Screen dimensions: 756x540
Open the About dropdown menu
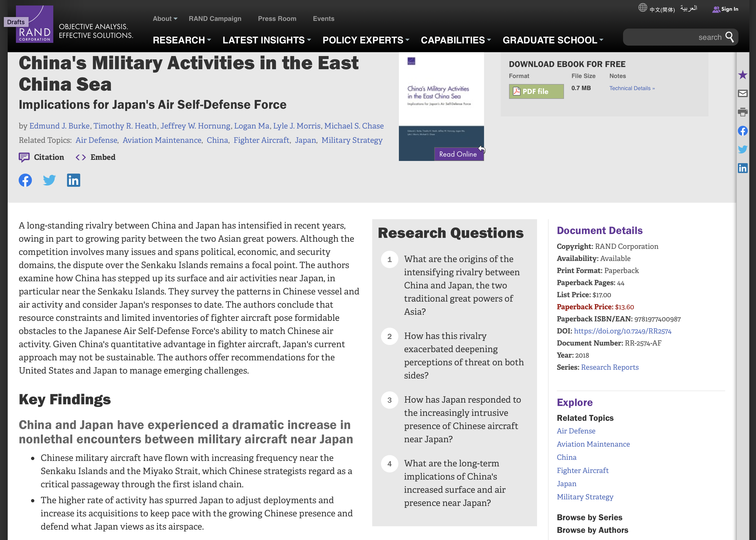165,19
